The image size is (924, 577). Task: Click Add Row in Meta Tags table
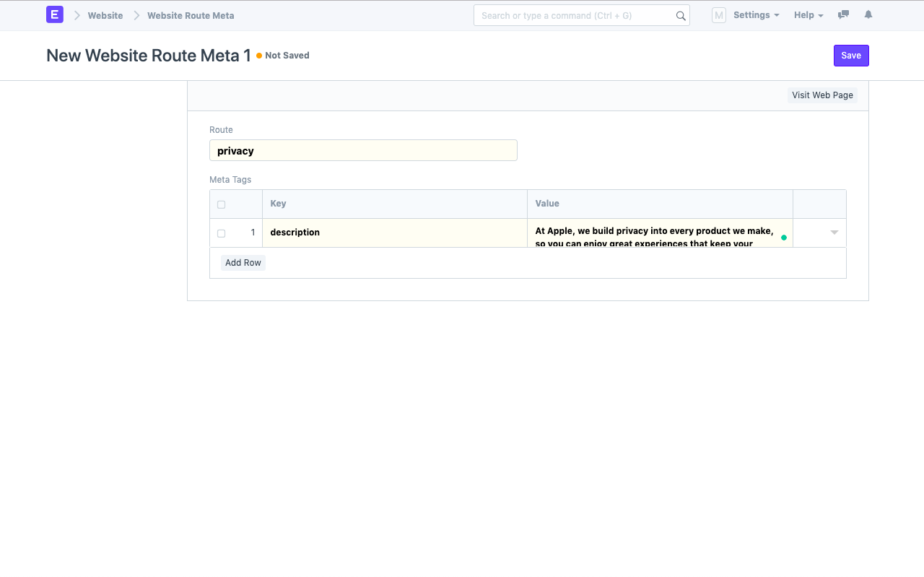click(x=243, y=263)
